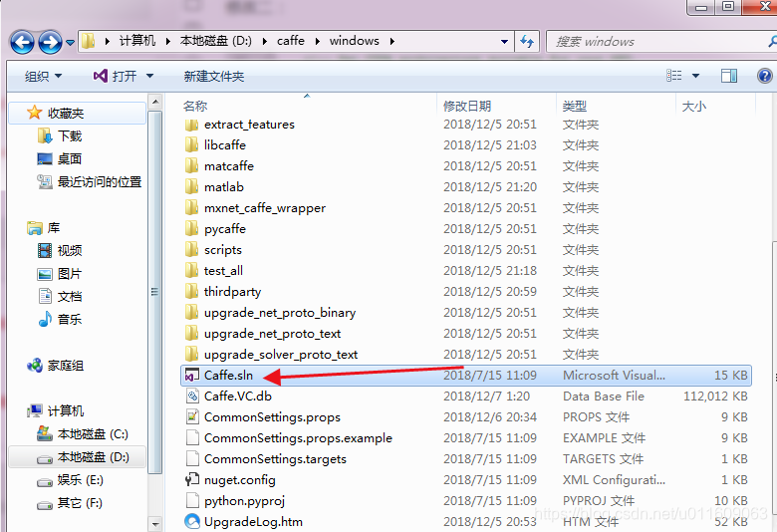Open address bar history dropdown arrow

pos(504,42)
